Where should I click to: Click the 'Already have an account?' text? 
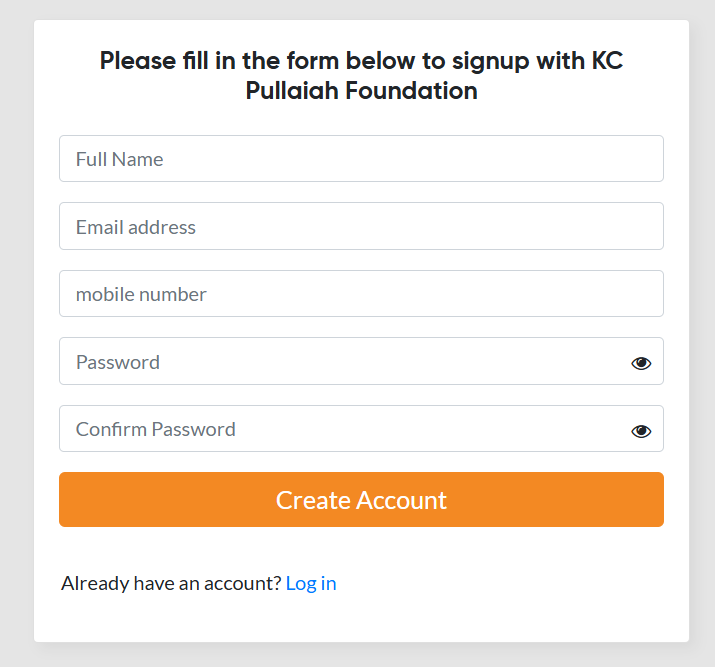click(171, 583)
